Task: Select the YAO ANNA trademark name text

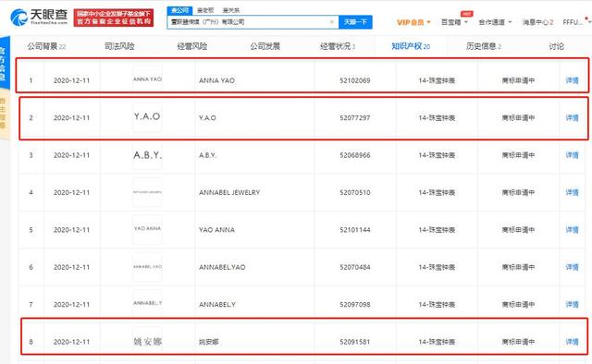Action: [216, 230]
